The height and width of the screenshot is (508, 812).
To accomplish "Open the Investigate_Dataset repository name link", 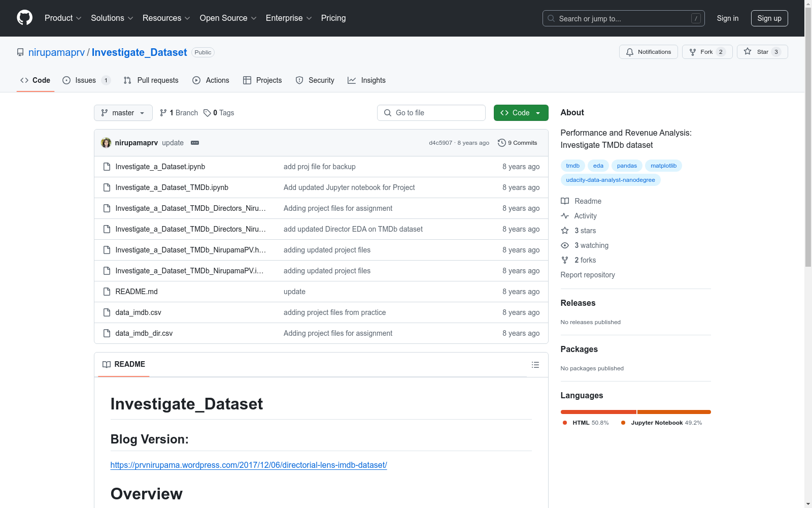I will [140, 52].
